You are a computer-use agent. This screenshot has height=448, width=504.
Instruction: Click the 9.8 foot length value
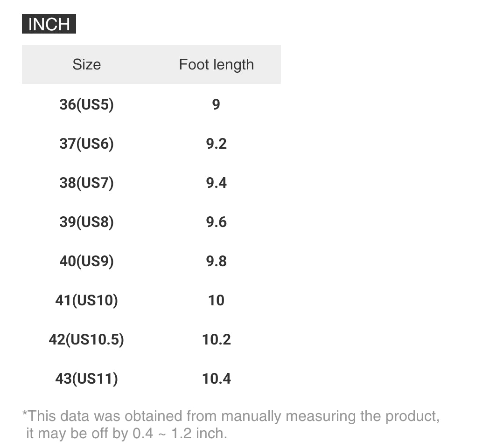pos(216,261)
